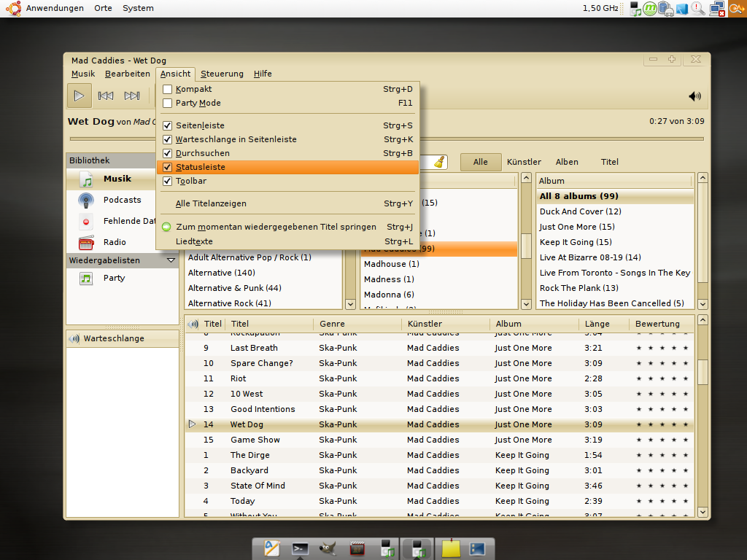Open the Steuerung menu

222,74
